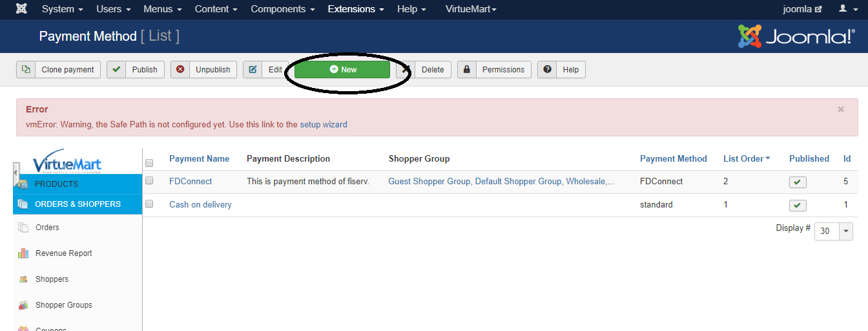Click the Permissions lock icon

(467, 70)
